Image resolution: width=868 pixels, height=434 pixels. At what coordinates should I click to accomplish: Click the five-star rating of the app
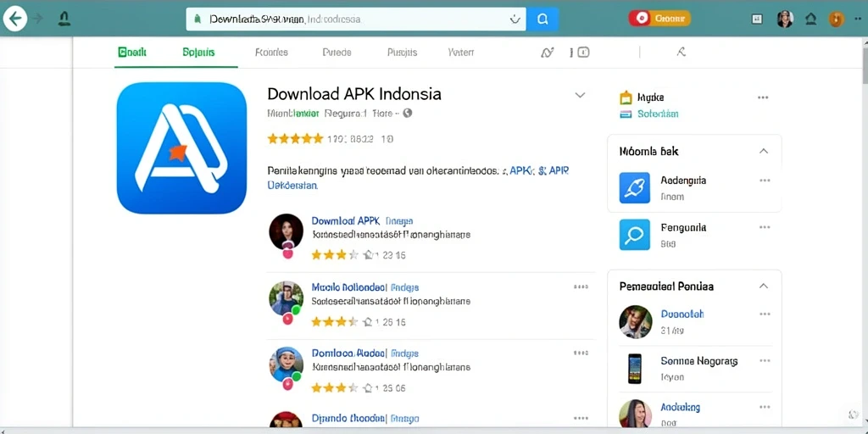coord(295,139)
